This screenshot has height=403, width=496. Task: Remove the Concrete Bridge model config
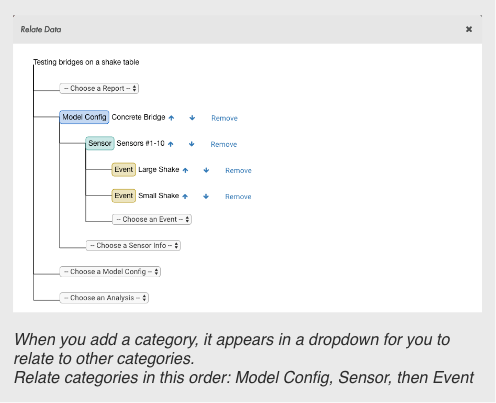click(224, 118)
